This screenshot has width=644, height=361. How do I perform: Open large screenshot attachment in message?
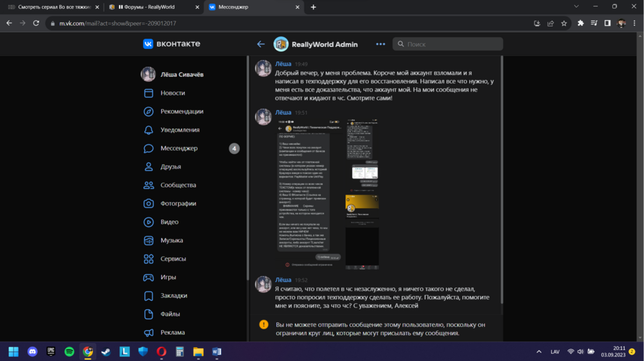pos(309,193)
